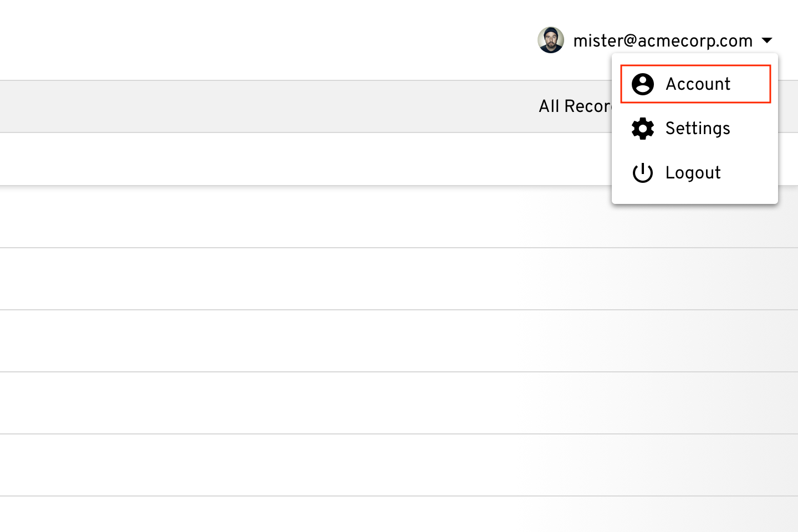798x532 pixels.
Task: Click the partial last row at the bottom
Action: [x=399, y=514]
